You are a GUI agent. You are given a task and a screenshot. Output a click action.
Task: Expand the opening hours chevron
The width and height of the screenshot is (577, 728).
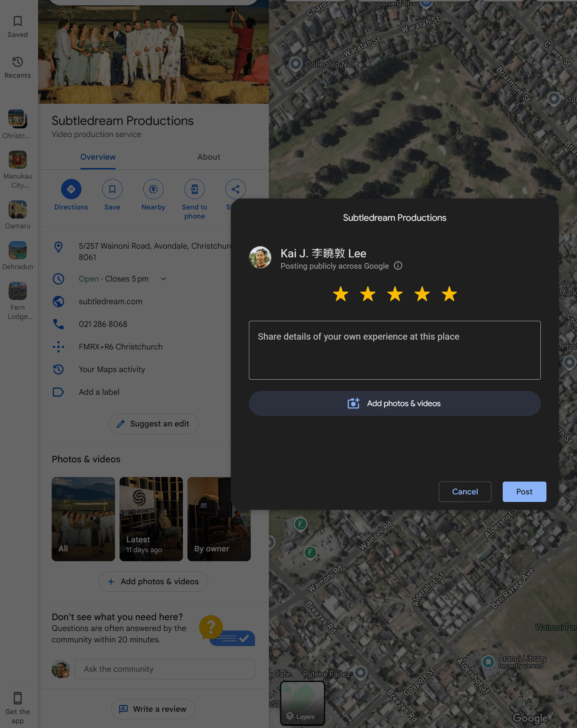click(x=163, y=279)
